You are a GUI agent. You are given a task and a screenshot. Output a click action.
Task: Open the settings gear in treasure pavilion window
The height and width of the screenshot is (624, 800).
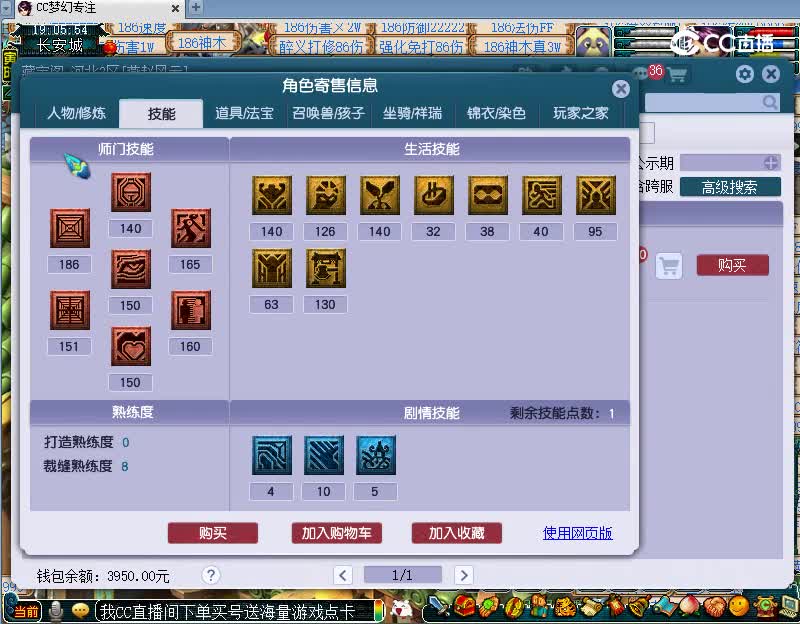pos(744,74)
